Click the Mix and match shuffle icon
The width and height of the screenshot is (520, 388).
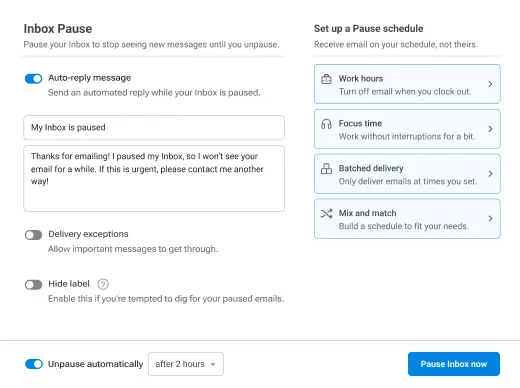pyautogui.click(x=326, y=214)
